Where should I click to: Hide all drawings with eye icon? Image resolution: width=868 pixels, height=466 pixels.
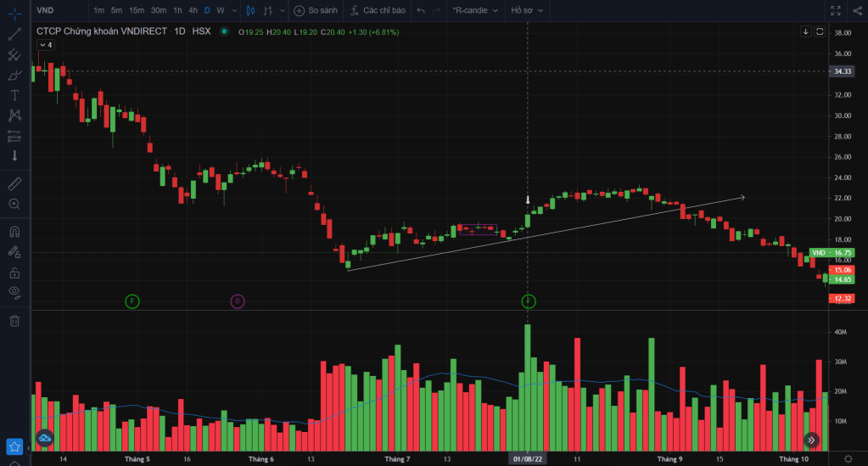tap(14, 293)
